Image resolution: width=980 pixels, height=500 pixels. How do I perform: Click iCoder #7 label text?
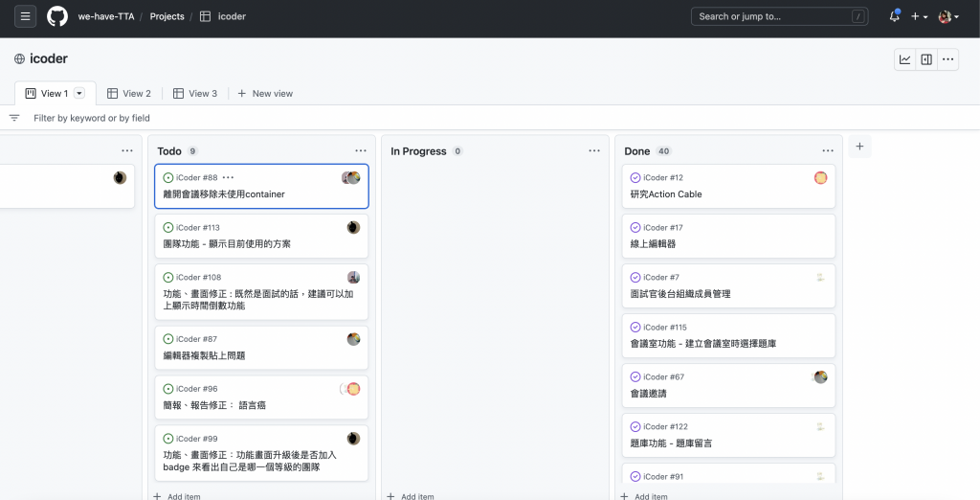tap(661, 277)
